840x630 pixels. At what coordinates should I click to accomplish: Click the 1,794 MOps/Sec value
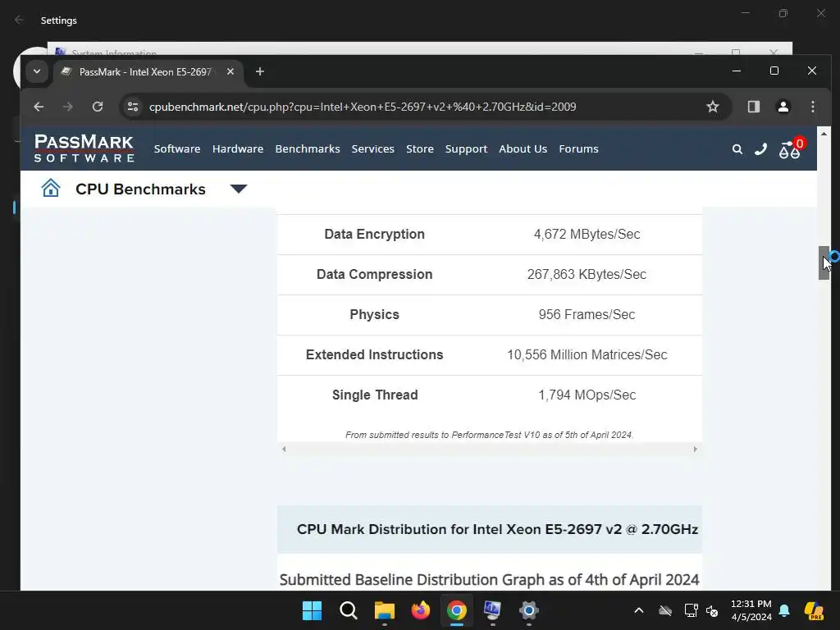point(587,395)
